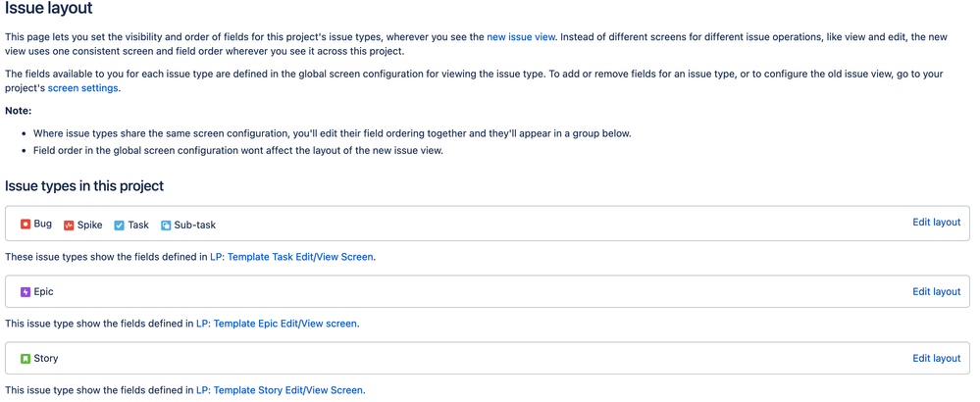Go to project's screen settings link
This screenshot has height=402, width=980.
[x=83, y=88]
